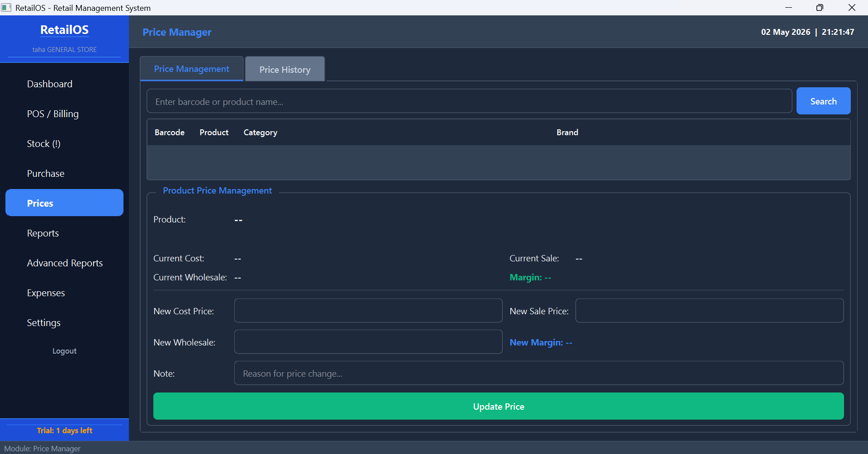Click the 'Price Manager' page heading
The image size is (868, 454).
[177, 32]
